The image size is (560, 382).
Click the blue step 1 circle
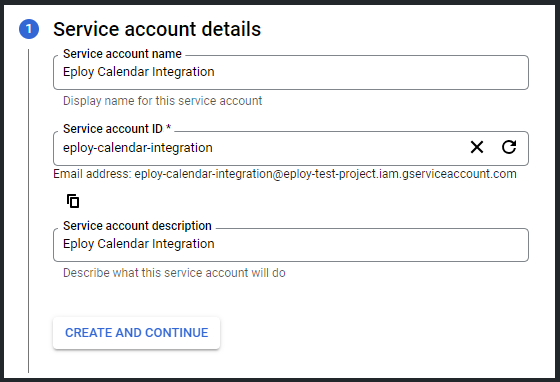click(x=29, y=29)
